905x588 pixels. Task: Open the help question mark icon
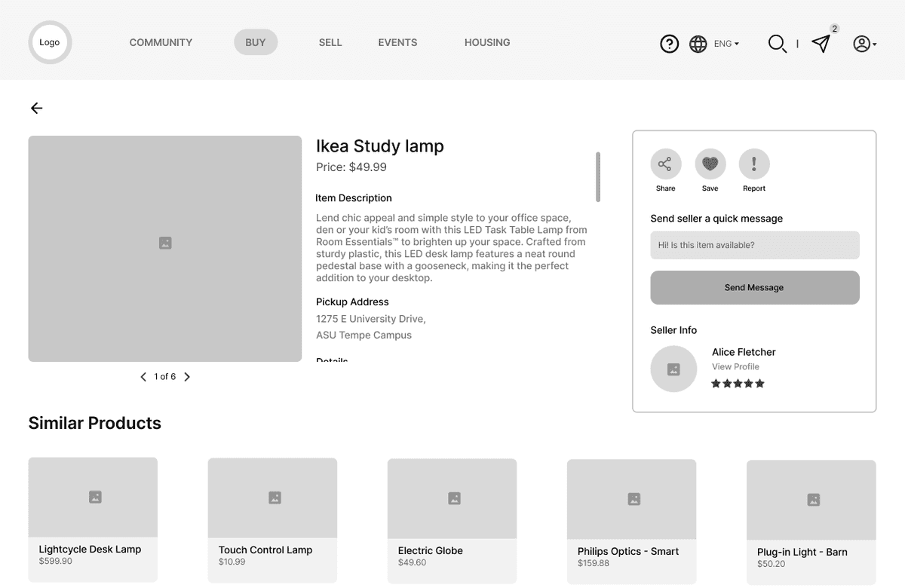pos(669,44)
